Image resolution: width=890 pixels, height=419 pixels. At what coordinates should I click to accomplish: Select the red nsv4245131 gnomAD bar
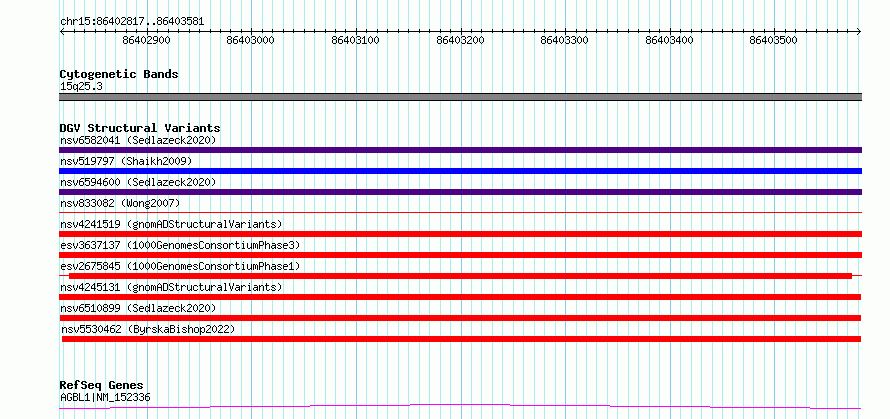[460, 297]
